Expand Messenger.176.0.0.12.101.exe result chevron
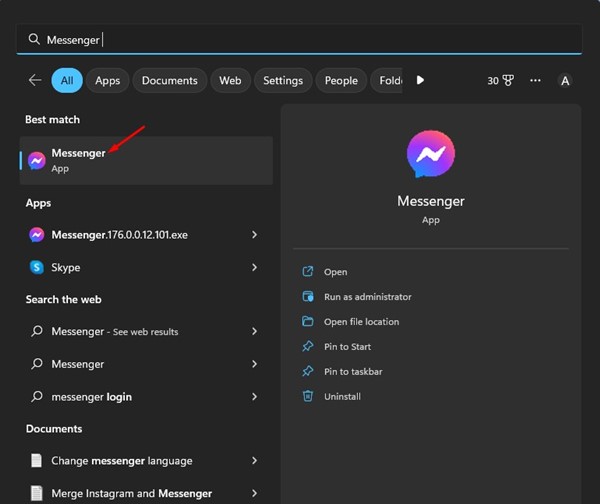 [x=254, y=235]
